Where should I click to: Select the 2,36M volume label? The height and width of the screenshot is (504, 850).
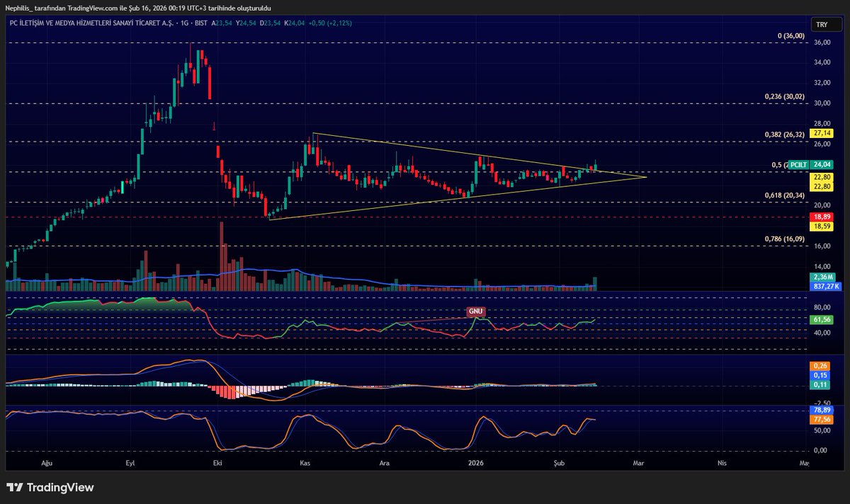pyautogui.click(x=824, y=277)
